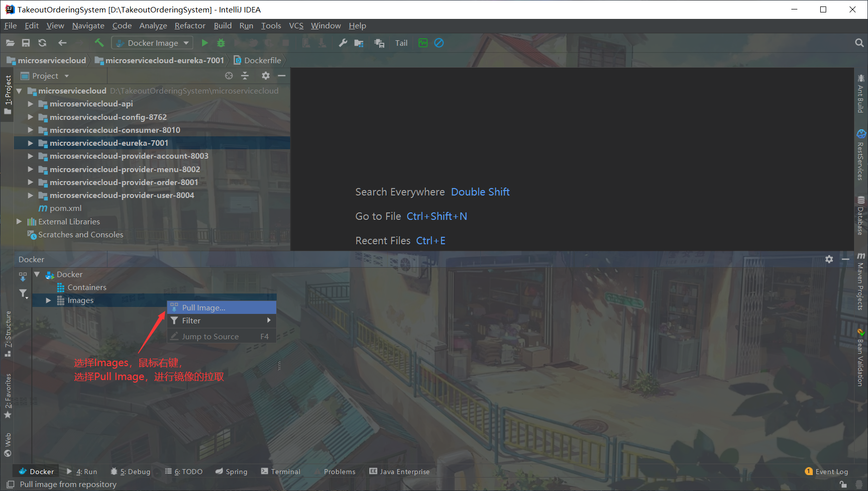Viewport: 868px width, 491px height.
Task: Expand the External Libraries node
Action: click(19, 221)
